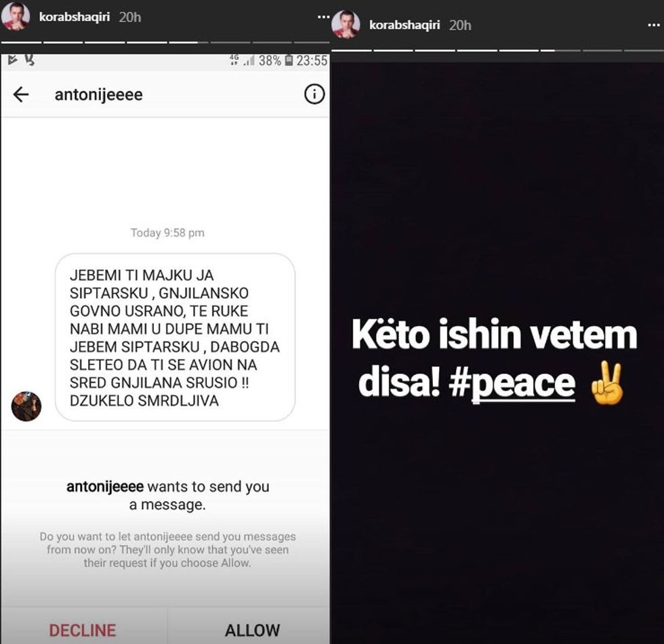Allow antonijeeee to send messages
The height and width of the screenshot is (644, 664).
click(252, 630)
